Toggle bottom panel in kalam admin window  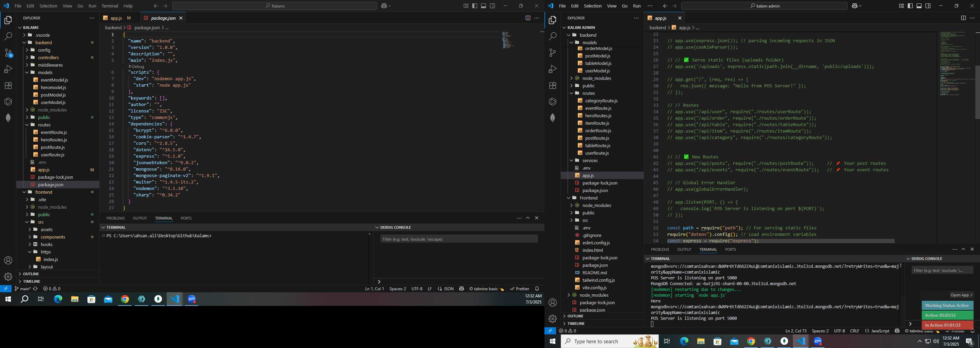click(x=919, y=6)
